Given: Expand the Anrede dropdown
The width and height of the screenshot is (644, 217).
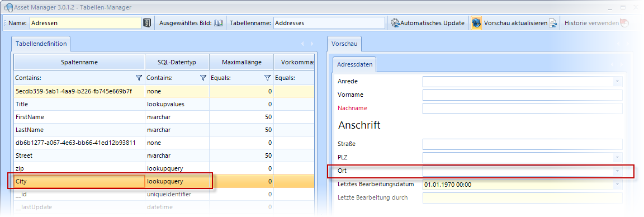Looking at the screenshot, I should point(617,82).
